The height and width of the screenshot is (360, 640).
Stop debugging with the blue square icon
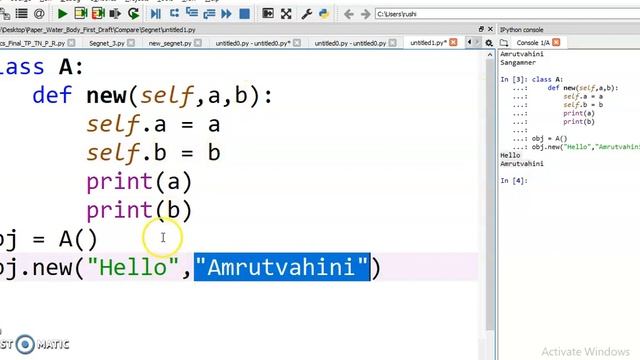244,14
